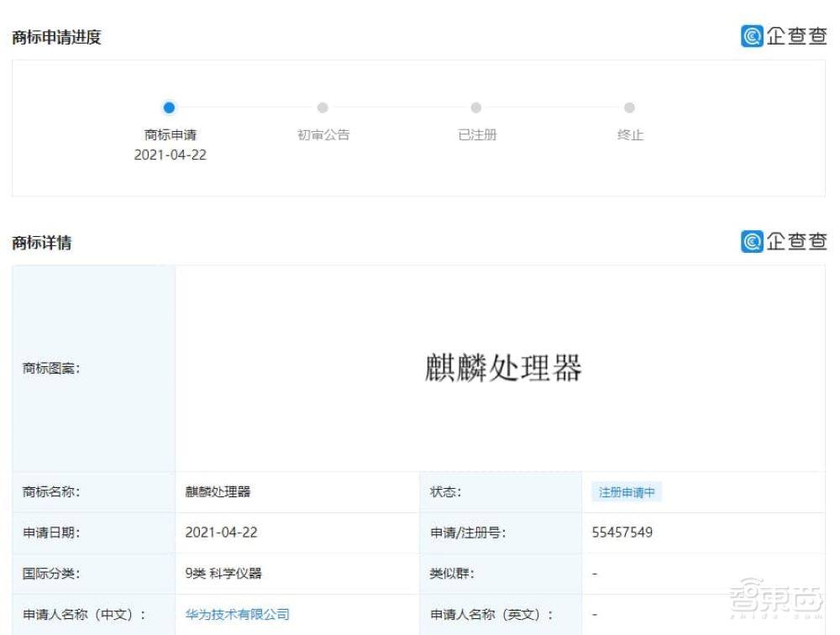Click the 商标申请 step label

(x=169, y=134)
